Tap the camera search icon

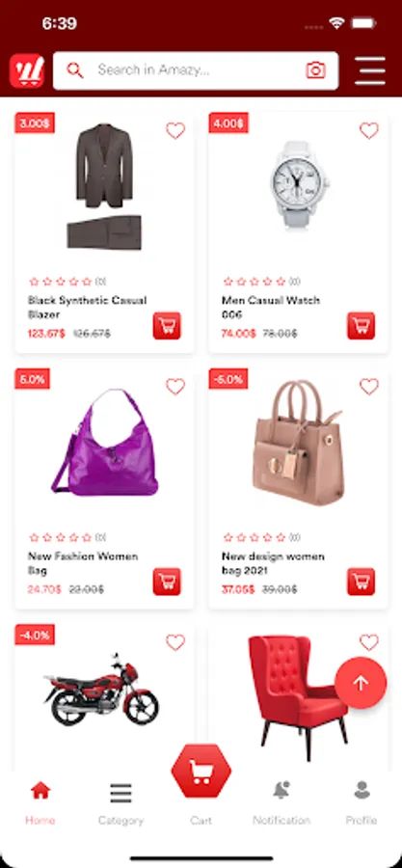[316, 70]
